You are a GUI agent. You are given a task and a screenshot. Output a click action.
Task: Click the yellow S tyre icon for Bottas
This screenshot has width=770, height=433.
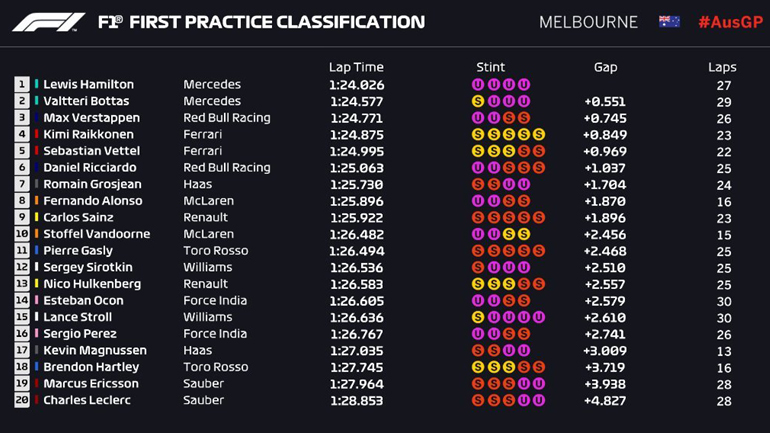[x=477, y=101]
